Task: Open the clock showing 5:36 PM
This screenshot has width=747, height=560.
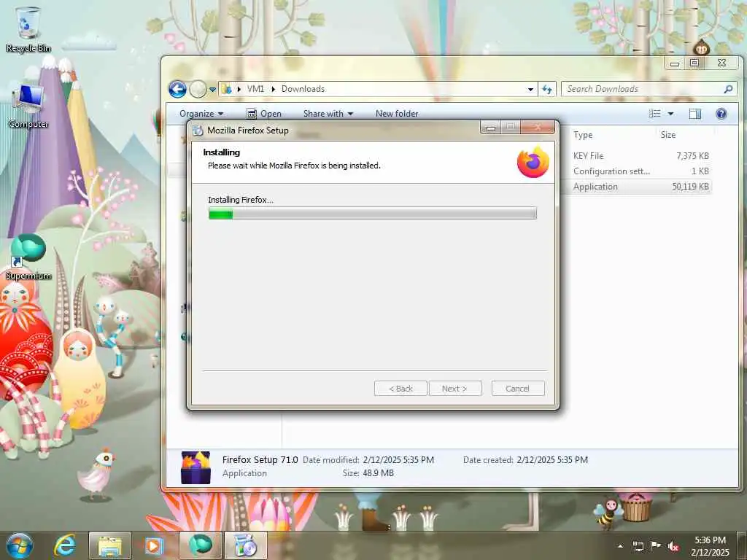Action: coord(710,546)
